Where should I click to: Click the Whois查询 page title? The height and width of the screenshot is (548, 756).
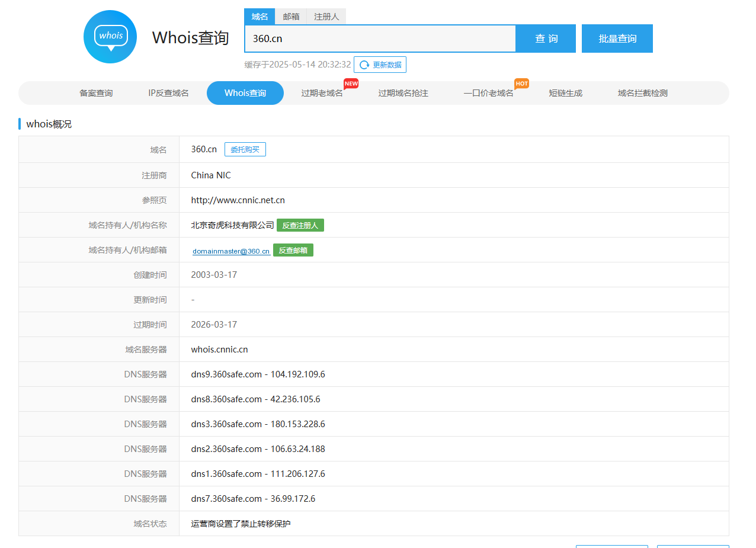(190, 37)
